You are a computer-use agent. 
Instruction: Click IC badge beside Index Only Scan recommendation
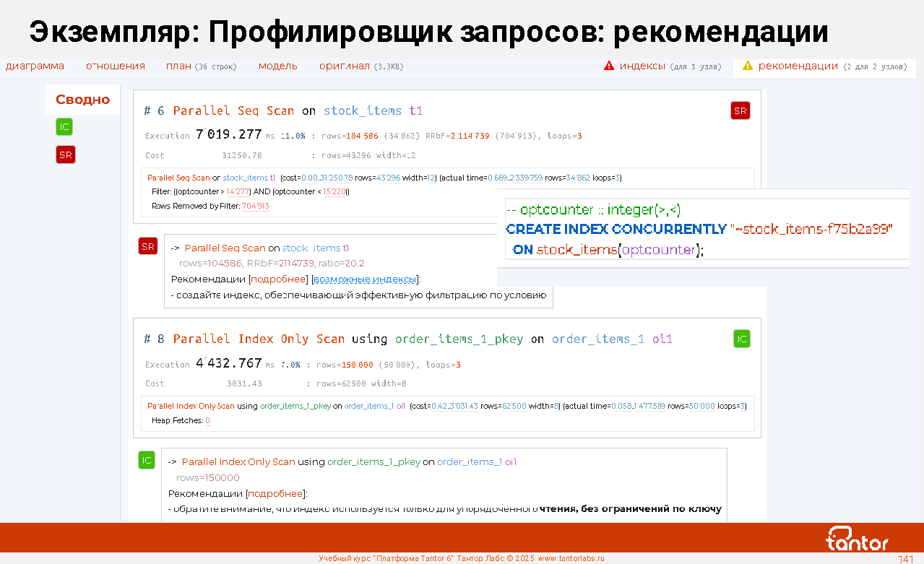147,460
